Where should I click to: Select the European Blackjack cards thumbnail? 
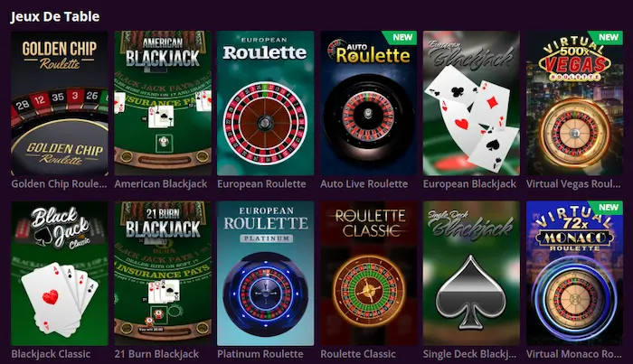coord(471,103)
